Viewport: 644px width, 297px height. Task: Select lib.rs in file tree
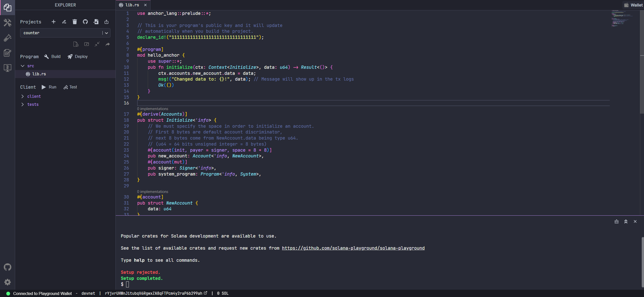(65, 74)
